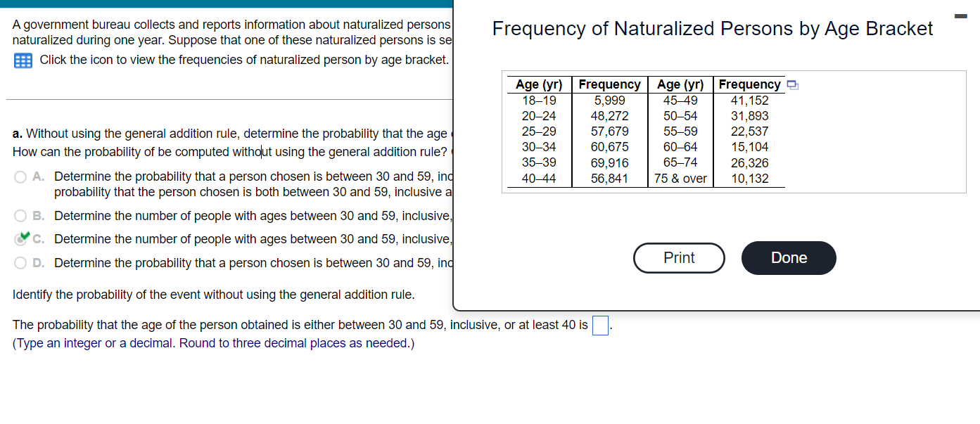Viewport: 980px width, 424px height.
Task: Click the sentence 'The probability that the age of the person'
Action: [x=300, y=326]
